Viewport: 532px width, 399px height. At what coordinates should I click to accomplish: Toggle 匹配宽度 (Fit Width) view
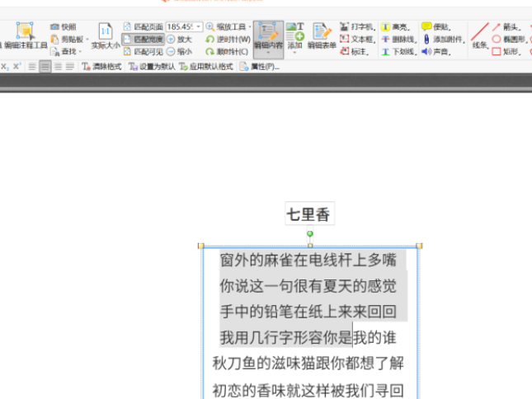[x=143, y=40]
